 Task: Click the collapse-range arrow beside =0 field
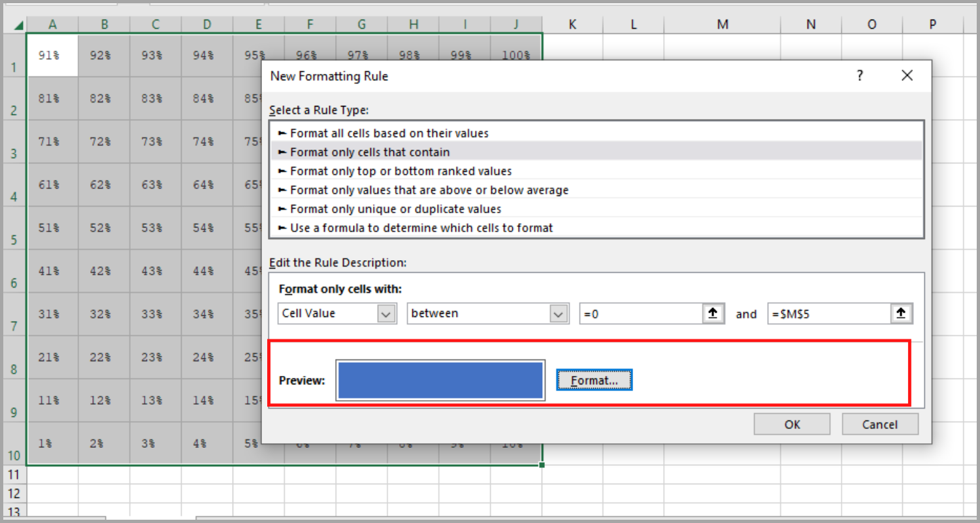(x=712, y=313)
